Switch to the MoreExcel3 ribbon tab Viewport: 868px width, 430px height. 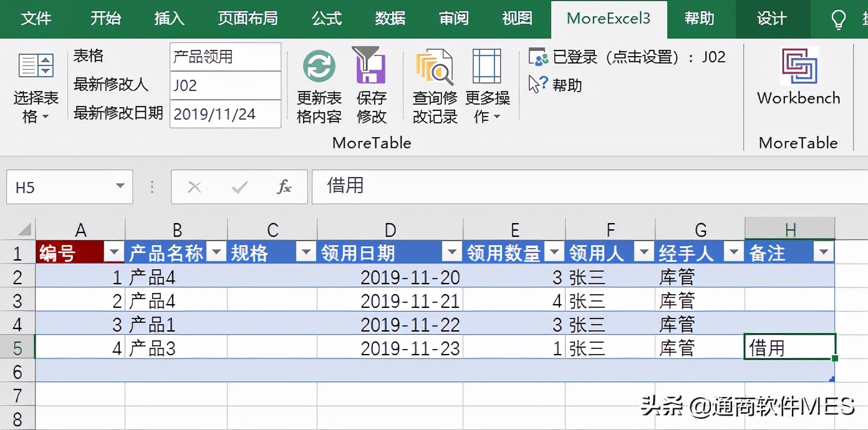609,19
